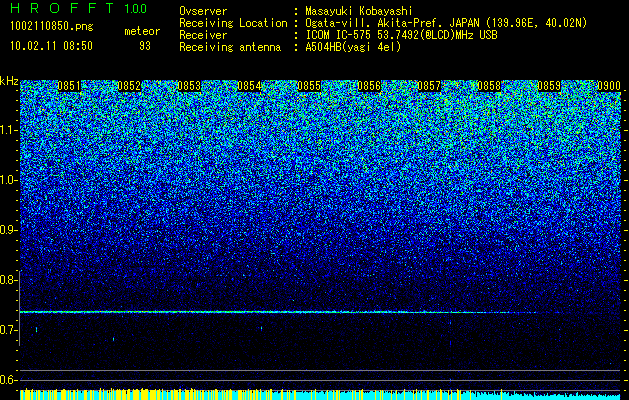The image size is (629, 400).
Task: Click the 0855 time marker
Action: pyautogui.click(x=309, y=86)
